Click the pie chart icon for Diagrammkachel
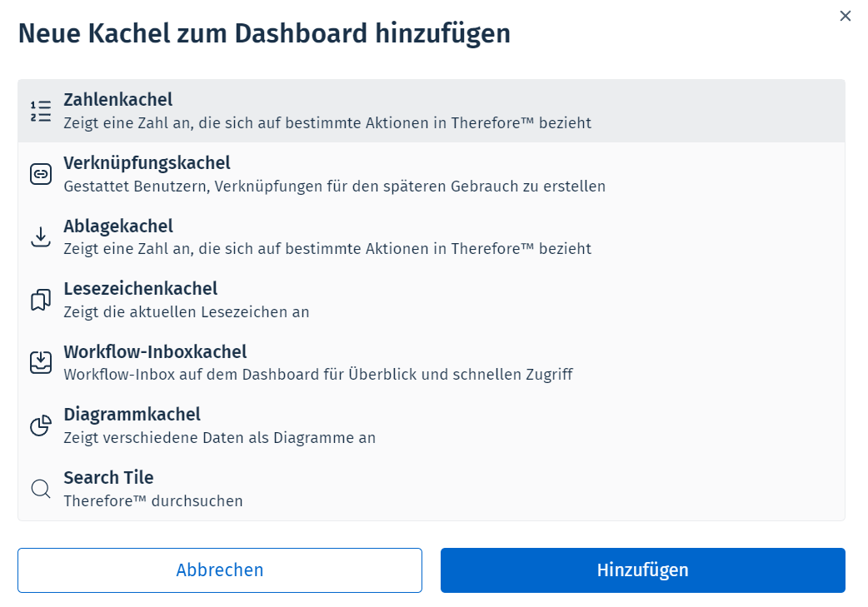The image size is (868, 607). point(41,425)
